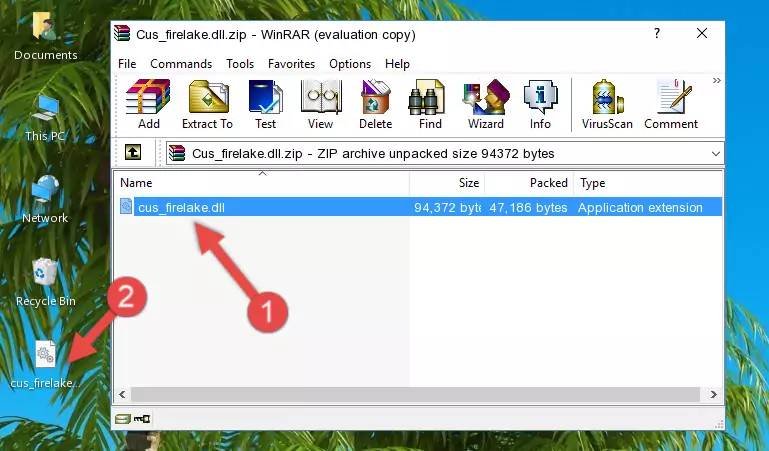Open the archive path dropdown
The width and height of the screenshot is (769, 451).
coord(716,153)
